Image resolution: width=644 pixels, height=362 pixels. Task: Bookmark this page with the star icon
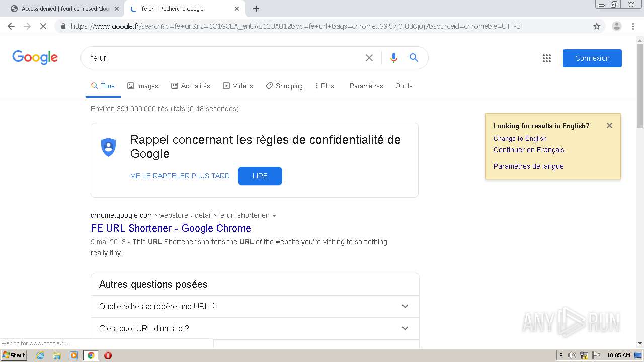click(597, 26)
